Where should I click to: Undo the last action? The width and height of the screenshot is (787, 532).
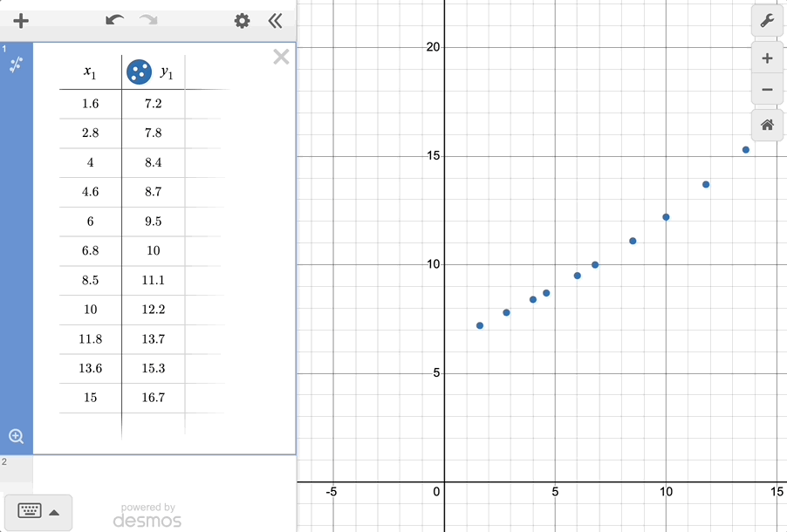click(x=114, y=20)
